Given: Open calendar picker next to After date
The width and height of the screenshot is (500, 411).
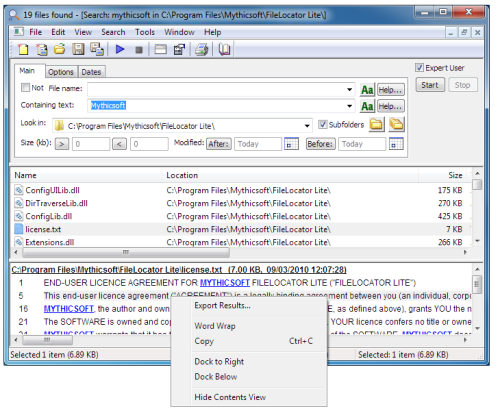Looking at the screenshot, I should (x=291, y=144).
